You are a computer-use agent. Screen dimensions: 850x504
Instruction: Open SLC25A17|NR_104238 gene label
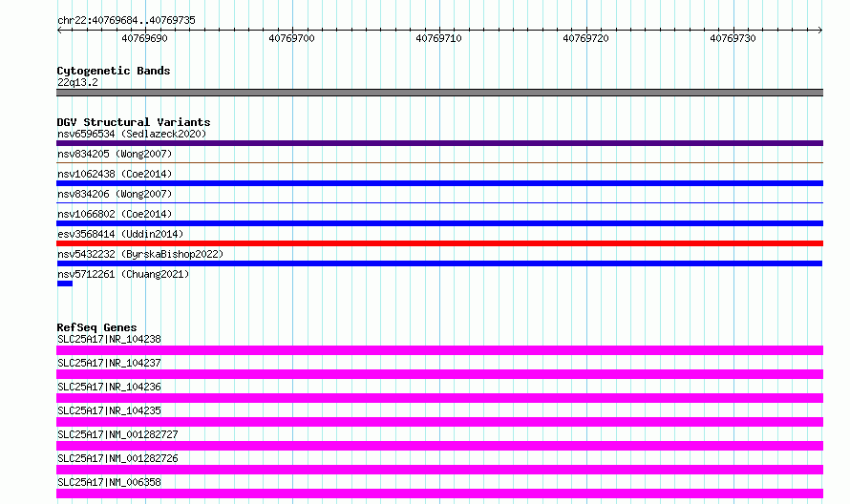coord(109,339)
